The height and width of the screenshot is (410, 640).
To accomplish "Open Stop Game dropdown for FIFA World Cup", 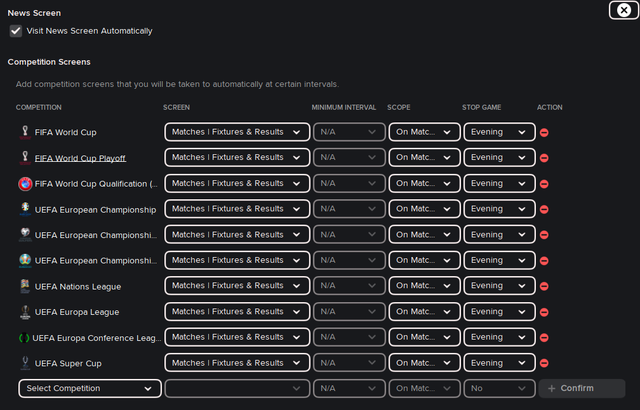I will point(499,132).
